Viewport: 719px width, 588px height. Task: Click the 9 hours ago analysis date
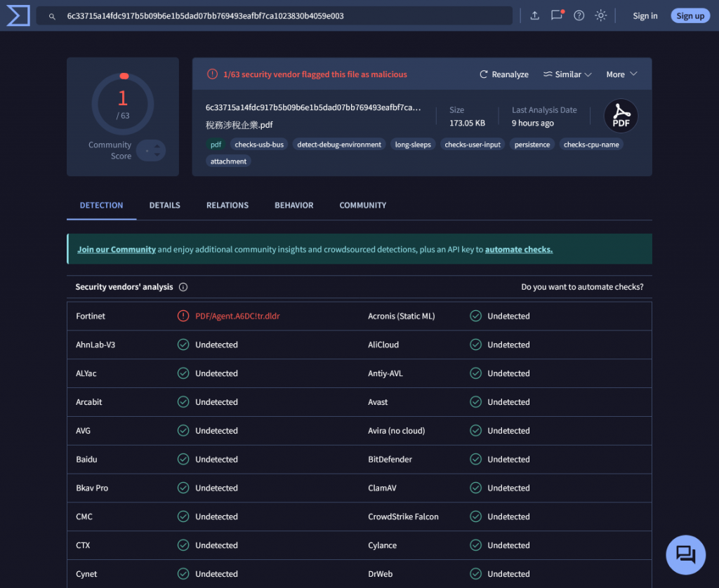click(532, 123)
